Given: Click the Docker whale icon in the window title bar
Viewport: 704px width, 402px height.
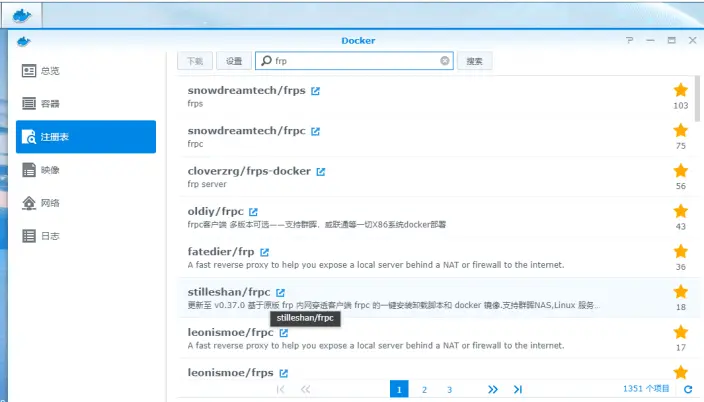Looking at the screenshot, I should (x=23, y=42).
